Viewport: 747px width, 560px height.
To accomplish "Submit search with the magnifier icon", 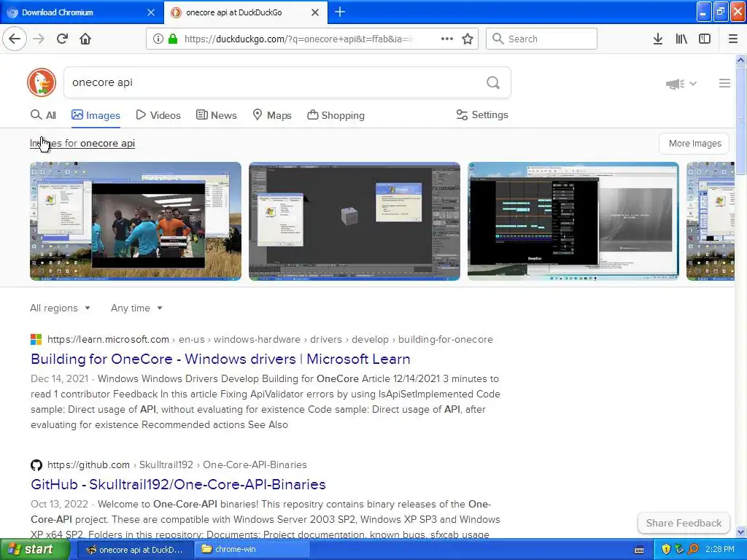I will point(493,83).
